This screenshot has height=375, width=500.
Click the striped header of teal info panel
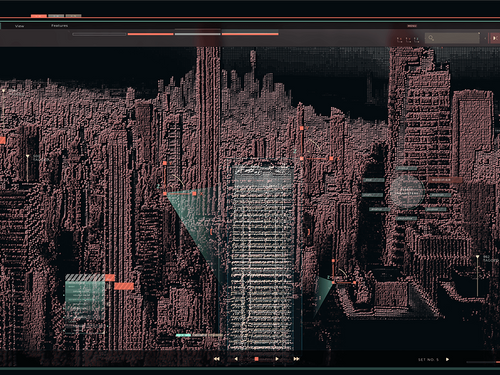point(85,278)
